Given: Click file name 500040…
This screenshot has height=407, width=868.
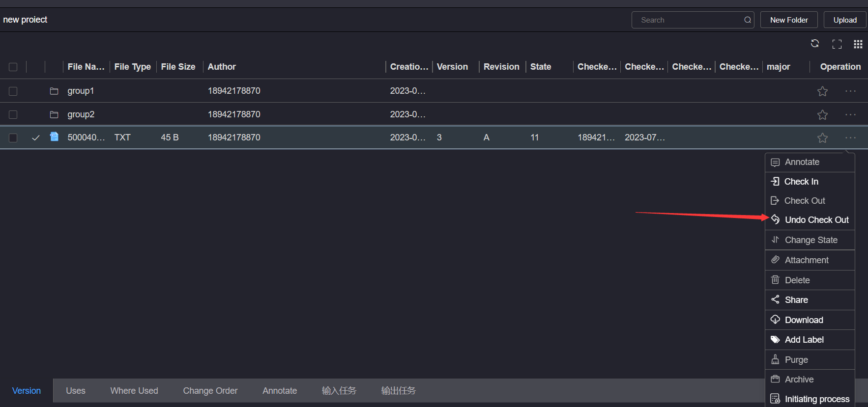Looking at the screenshot, I should click(86, 137).
